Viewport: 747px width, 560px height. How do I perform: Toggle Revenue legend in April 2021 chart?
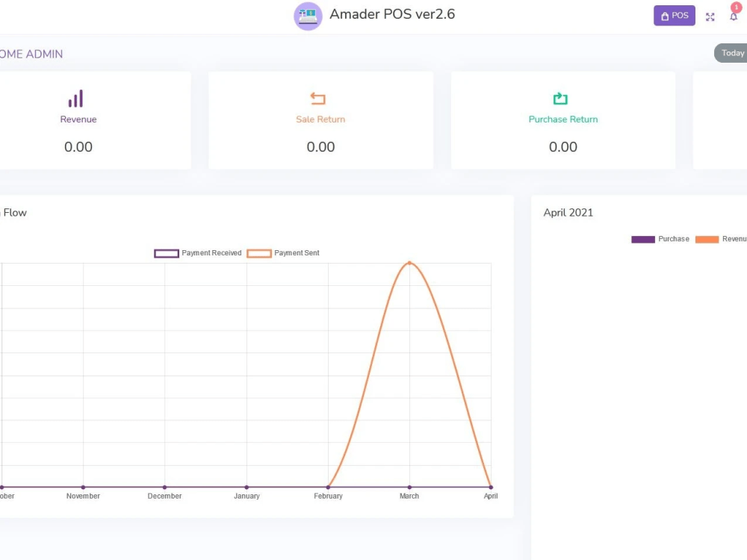[721, 239]
